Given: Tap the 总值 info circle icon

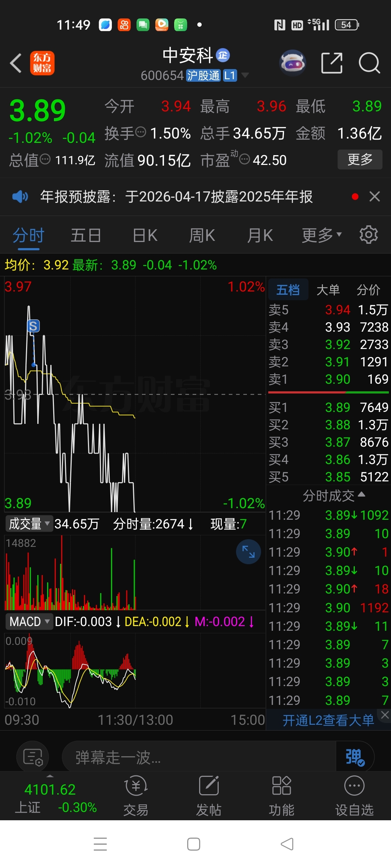Looking at the screenshot, I should 45,159.
